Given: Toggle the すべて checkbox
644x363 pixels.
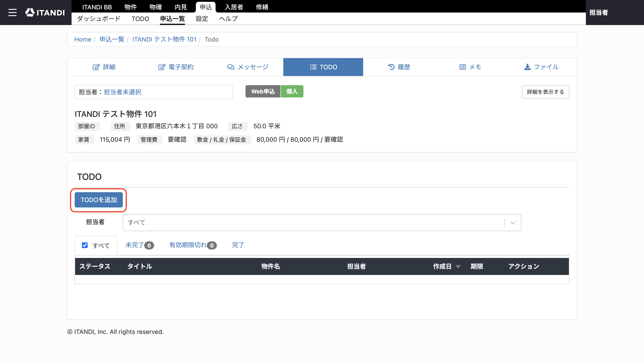Looking at the screenshot, I should tap(85, 245).
